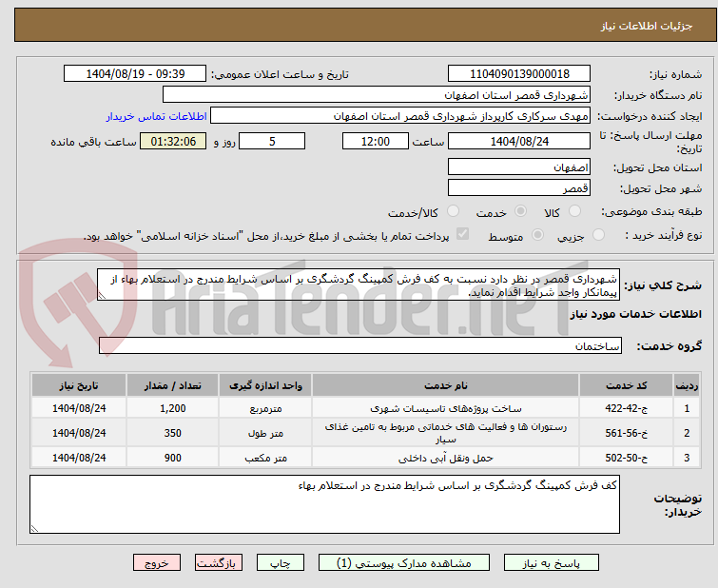Click the گروه خدمت field ساختمان

click(360, 345)
